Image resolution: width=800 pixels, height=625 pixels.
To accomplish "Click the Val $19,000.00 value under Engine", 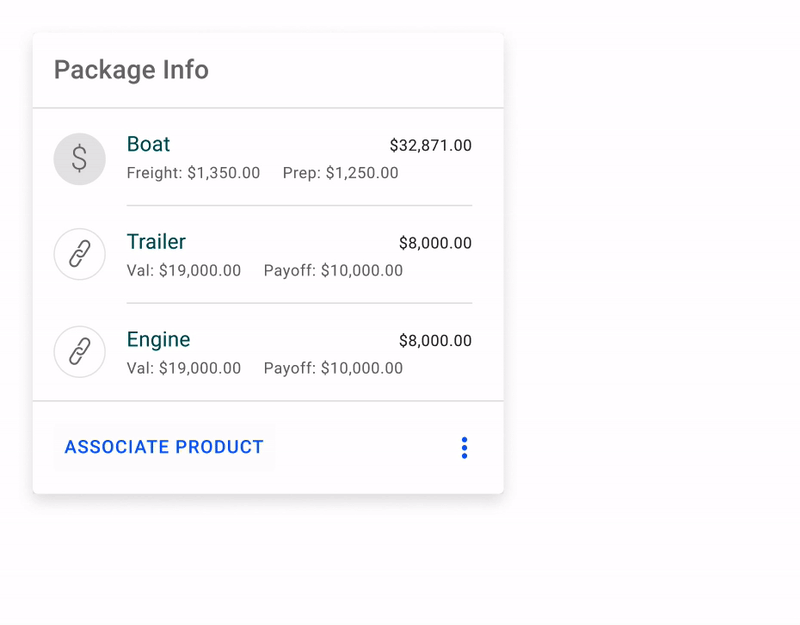I will [183, 368].
